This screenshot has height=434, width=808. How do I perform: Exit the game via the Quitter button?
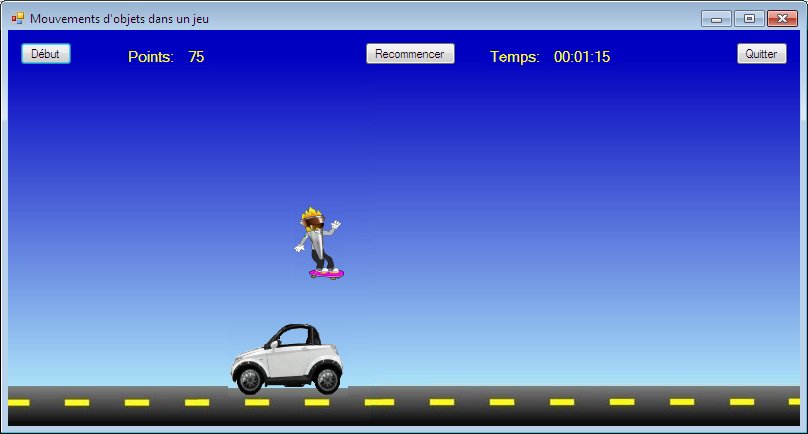coord(762,54)
